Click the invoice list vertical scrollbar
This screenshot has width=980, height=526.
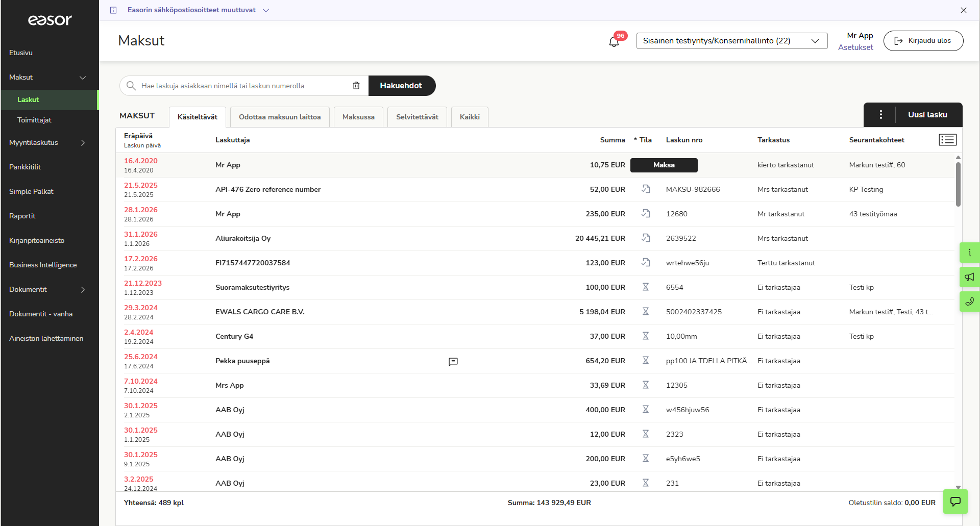point(958,184)
